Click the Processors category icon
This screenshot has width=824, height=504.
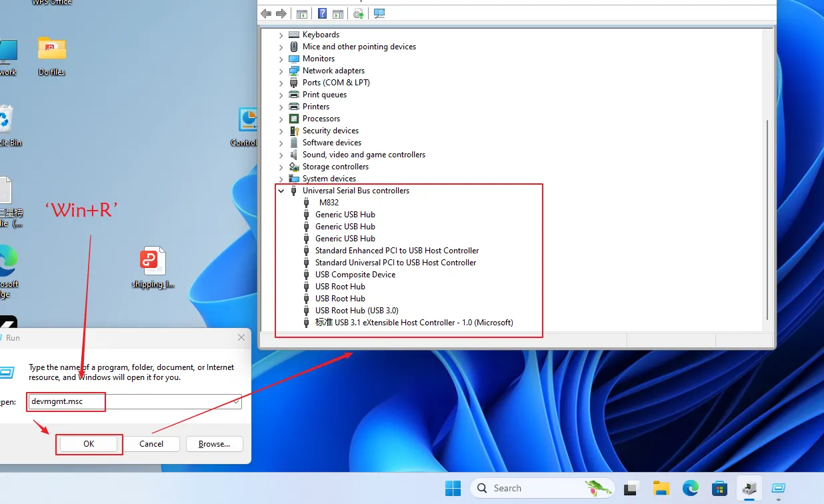pyautogui.click(x=294, y=119)
